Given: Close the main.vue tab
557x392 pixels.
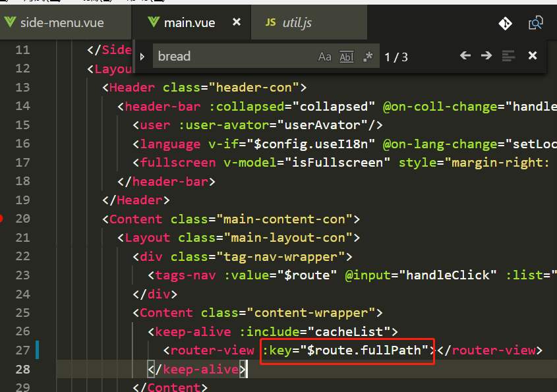Looking at the screenshot, I should (237, 22).
